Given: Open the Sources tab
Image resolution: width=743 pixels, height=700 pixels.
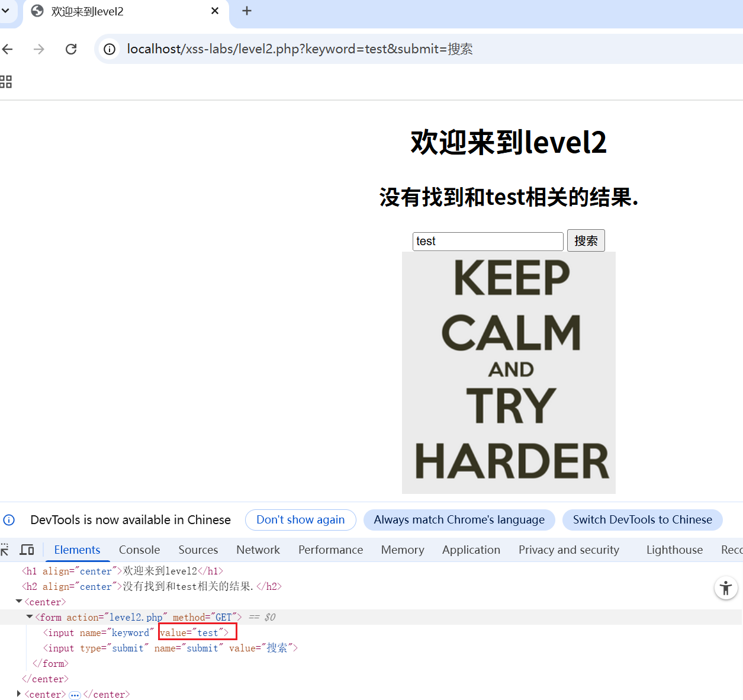Looking at the screenshot, I should [198, 550].
